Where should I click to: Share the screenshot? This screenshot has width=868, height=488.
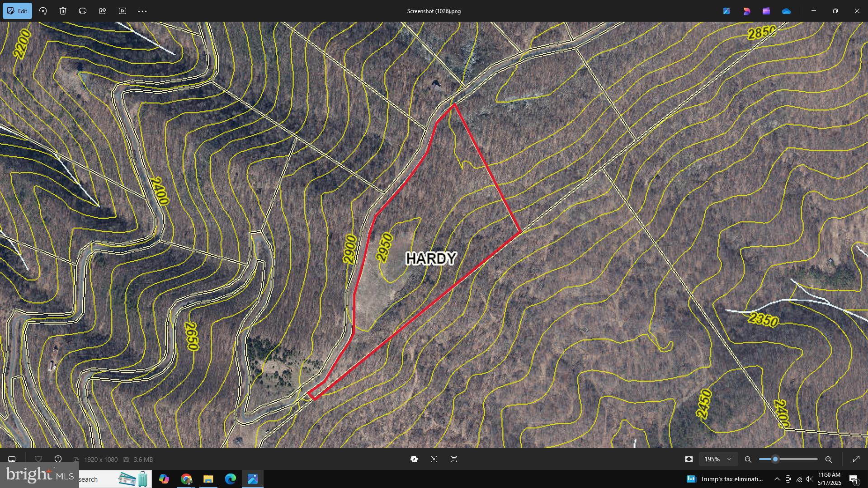click(103, 11)
